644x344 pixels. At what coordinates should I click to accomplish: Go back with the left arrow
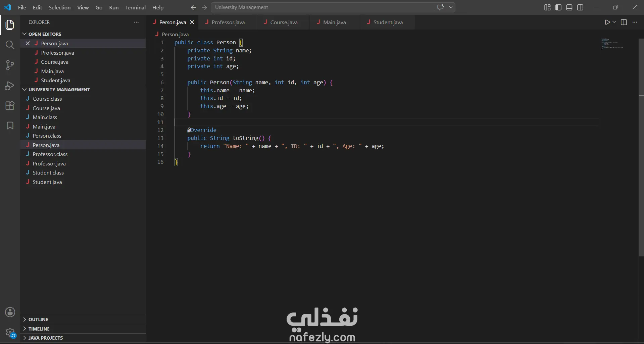pyautogui.click(x=193, y=7)
